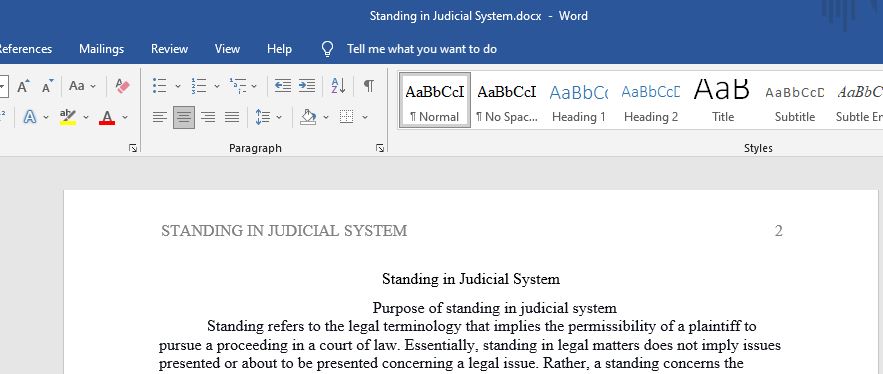Click the Grow Font icon
Screen dimensions: 883x374
[x=23, y=86]
